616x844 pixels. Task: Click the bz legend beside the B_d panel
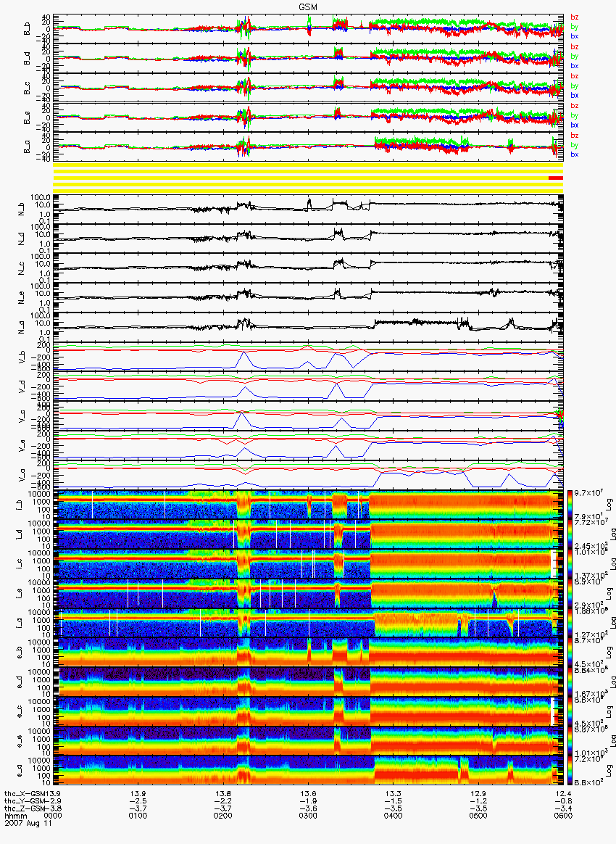pyautogui.click(x=575, y=47)
